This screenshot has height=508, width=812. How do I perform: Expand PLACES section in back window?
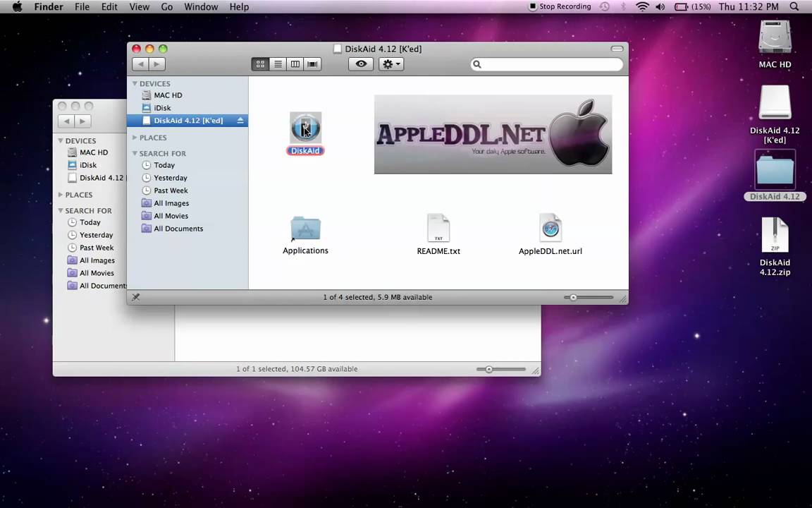61,195
